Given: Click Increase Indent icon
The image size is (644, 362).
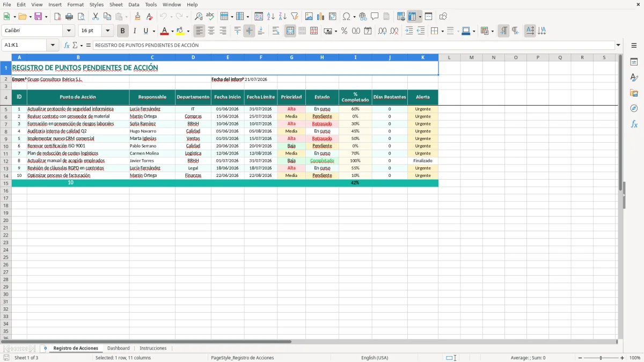Looking at the screenshot, I should [409, 31].
